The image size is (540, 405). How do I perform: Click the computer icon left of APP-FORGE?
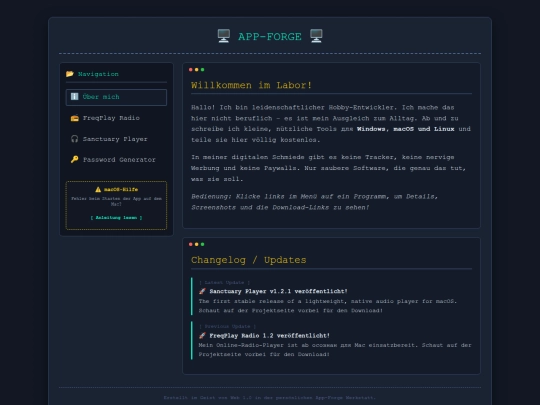coord(224,36)
